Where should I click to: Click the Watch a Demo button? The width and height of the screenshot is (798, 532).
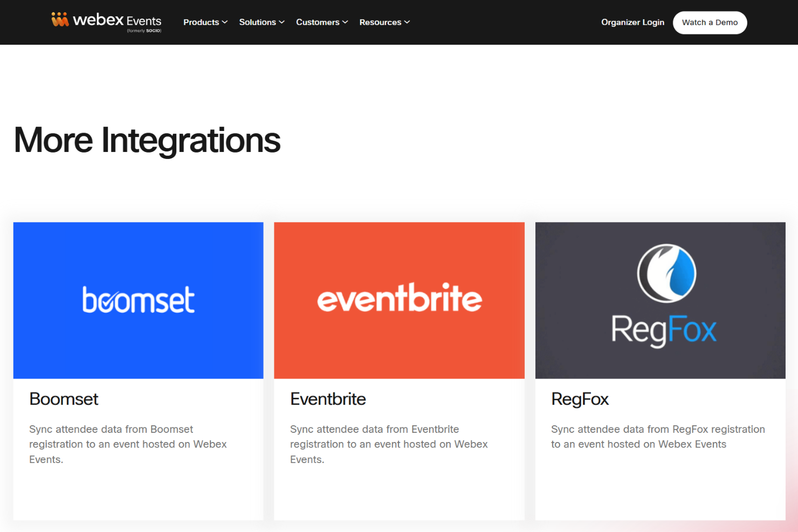[710, 23]
